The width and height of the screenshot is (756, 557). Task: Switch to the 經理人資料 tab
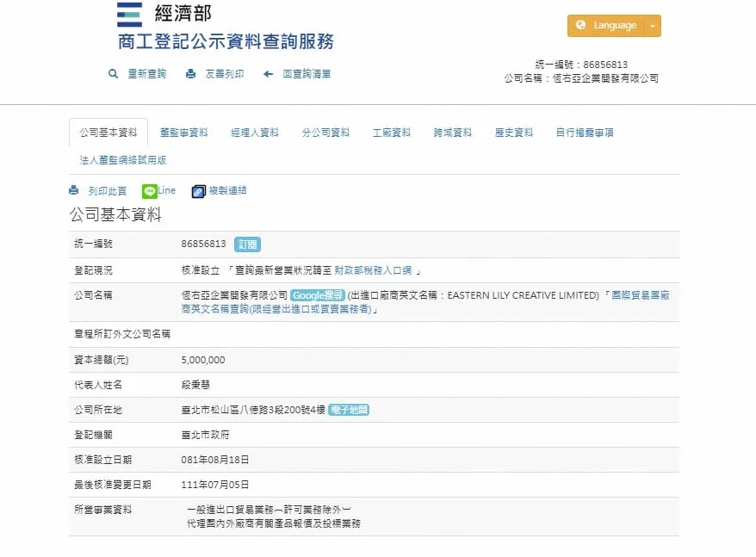(x=255, y=133)
